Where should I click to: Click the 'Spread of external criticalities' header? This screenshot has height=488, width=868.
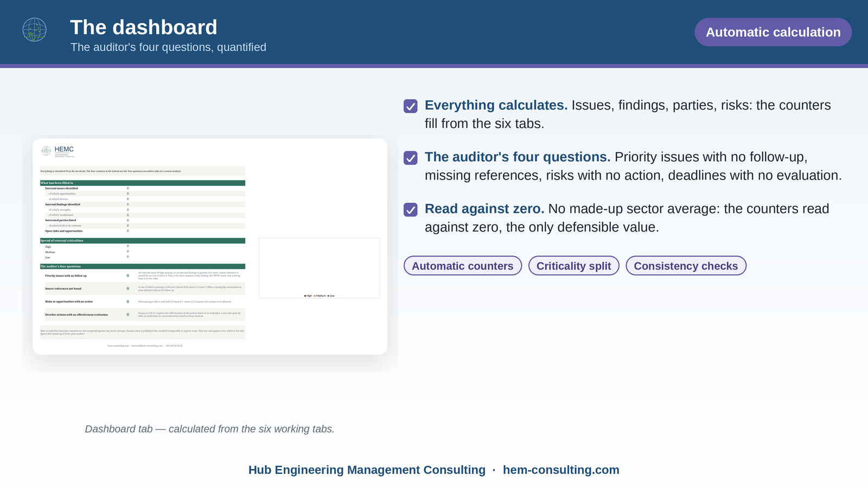(143, 241)
